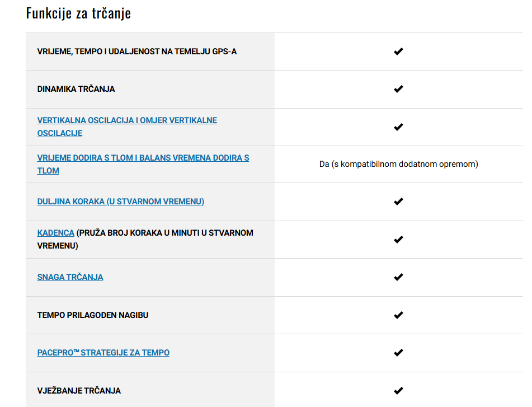Select the Tempo prilagođen nagibu label
This screenshot has width=532, height=407.
(93, 315)
